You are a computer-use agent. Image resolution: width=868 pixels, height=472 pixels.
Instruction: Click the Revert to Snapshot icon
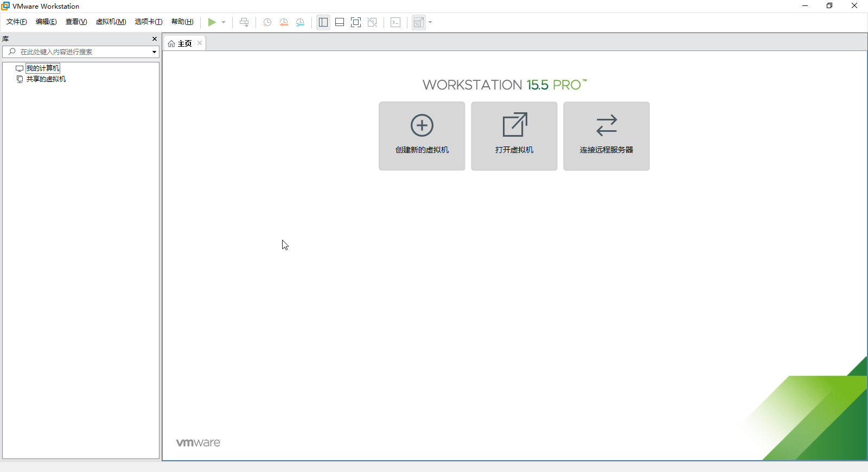[284, 22]
